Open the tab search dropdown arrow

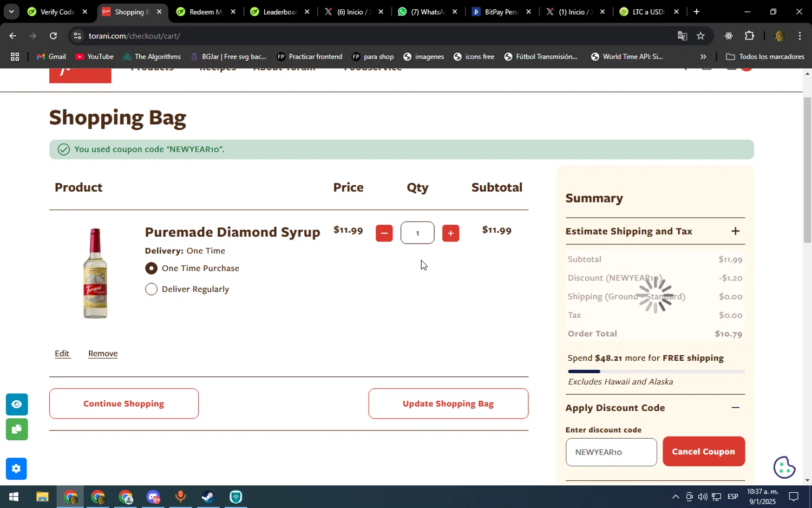pos(11,11)
